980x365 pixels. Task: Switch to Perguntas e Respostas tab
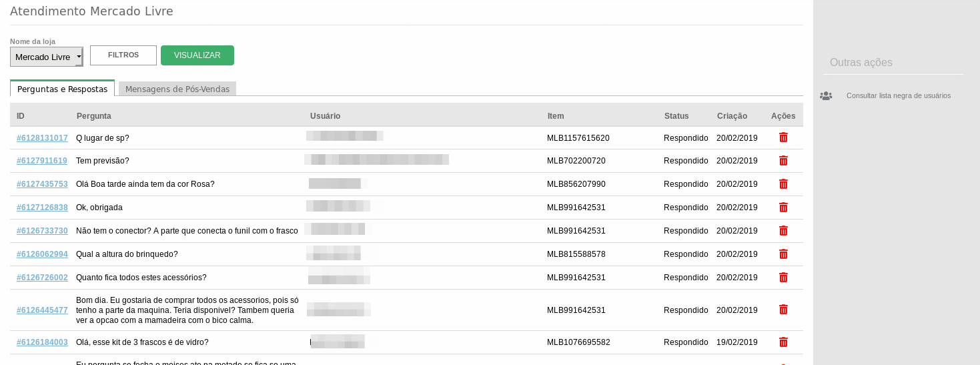[62, 89]
